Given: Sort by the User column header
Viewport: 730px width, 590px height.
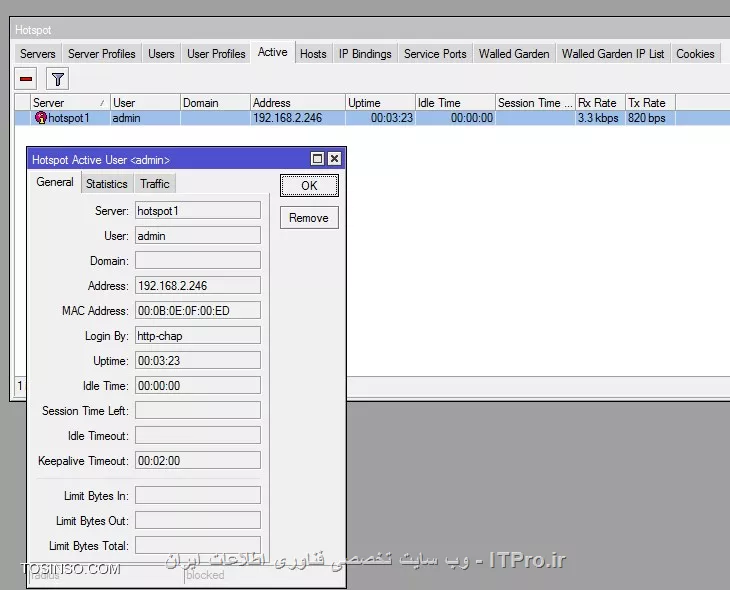Looking at the screenshot, I should click(145, 103).
